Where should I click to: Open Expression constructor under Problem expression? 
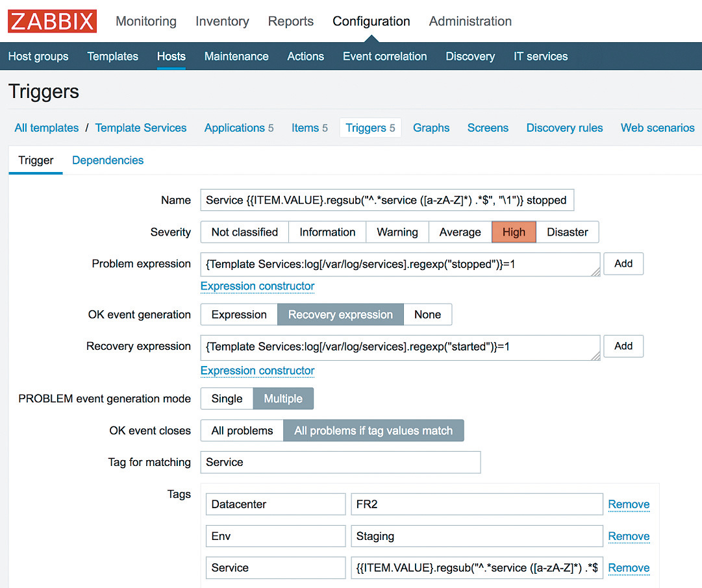257,286
